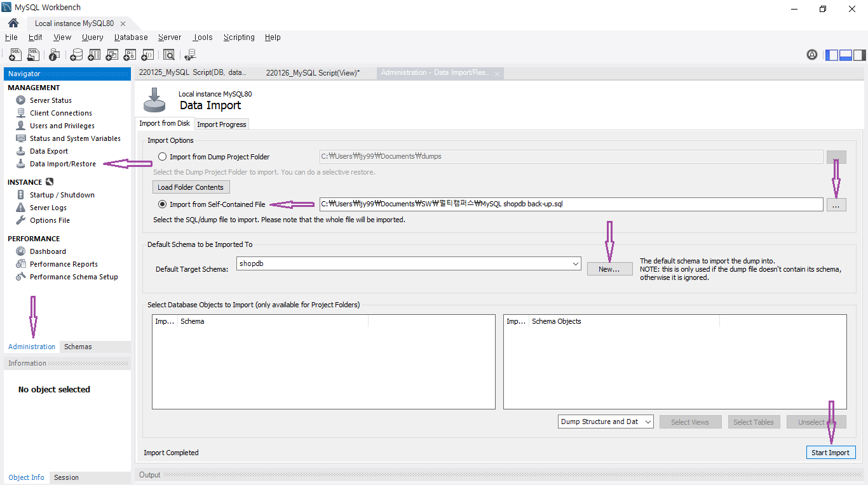
Task: Open preferences gear icon at toolbar right
Action: (x=812, y=55)
